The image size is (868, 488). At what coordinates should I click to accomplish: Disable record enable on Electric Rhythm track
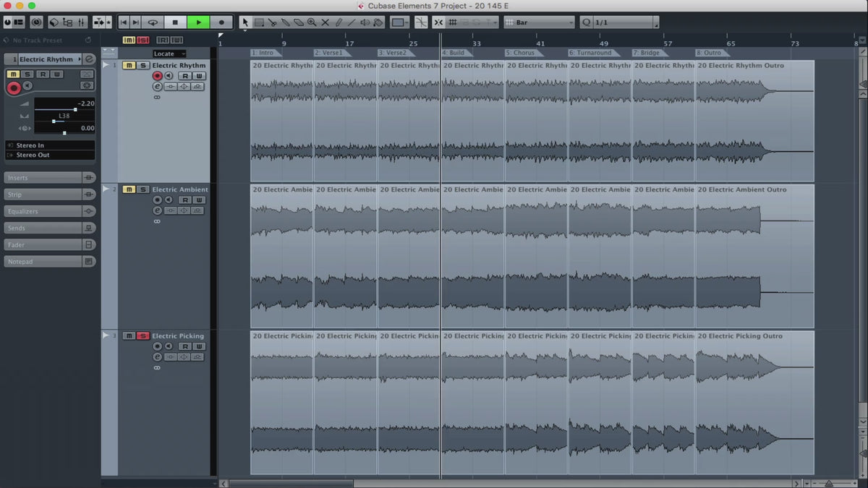coord(157,76)
